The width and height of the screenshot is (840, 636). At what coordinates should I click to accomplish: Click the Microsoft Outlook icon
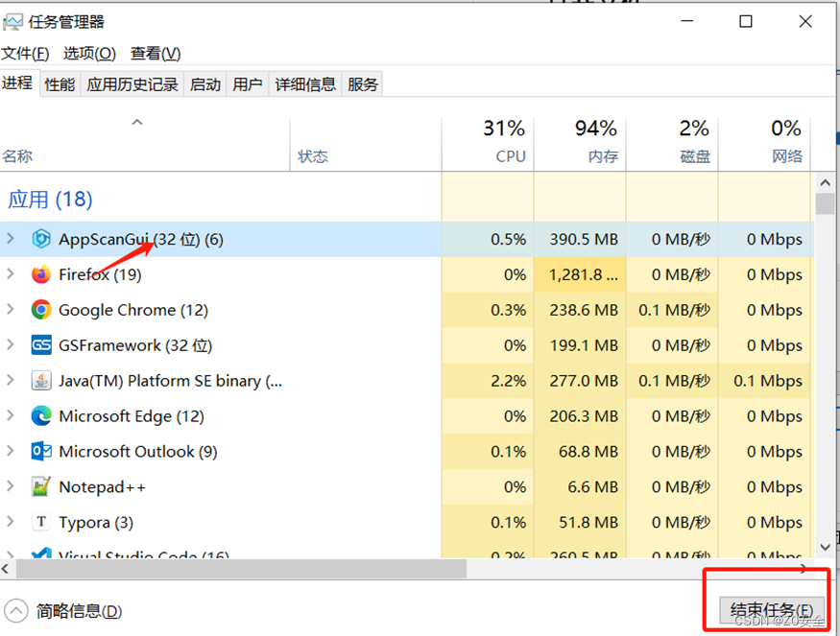(x=41, y=451)
